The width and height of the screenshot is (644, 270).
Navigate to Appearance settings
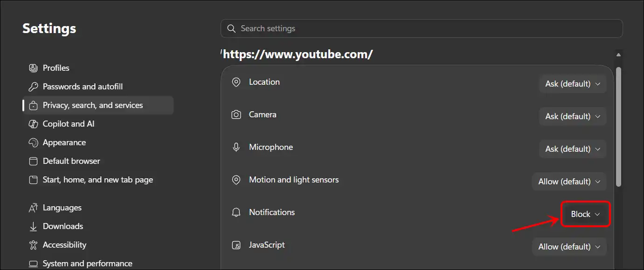click(x=98, y=142)
